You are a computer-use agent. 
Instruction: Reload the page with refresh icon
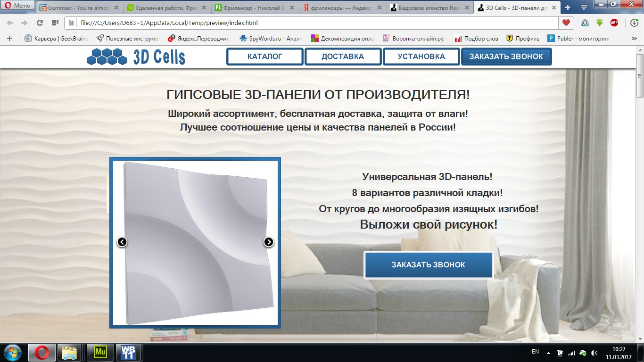40,23
